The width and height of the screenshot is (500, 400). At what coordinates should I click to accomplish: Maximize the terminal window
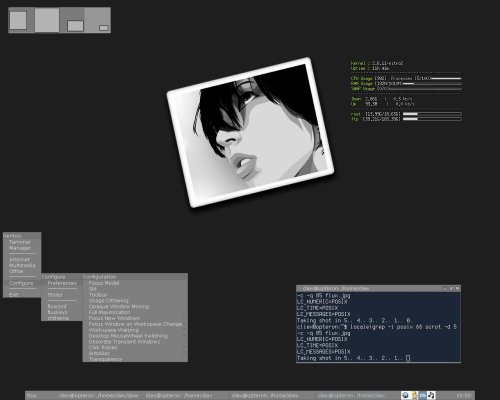click(x=451, y=288)
